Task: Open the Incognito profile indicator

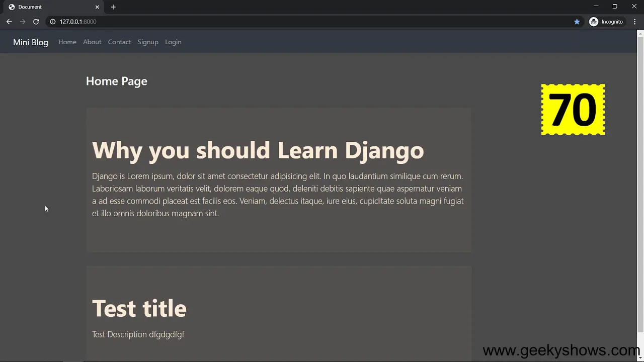Action: [x=606, y=22]
